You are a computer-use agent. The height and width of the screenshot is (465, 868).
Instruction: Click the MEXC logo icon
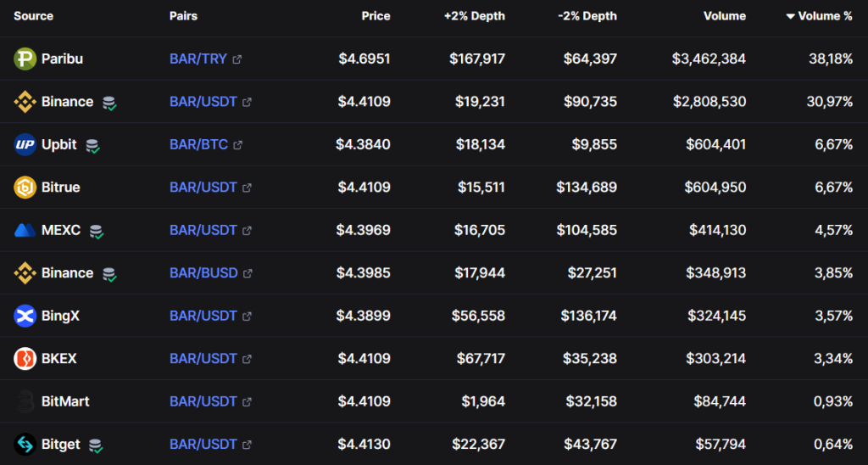[25, 230]
